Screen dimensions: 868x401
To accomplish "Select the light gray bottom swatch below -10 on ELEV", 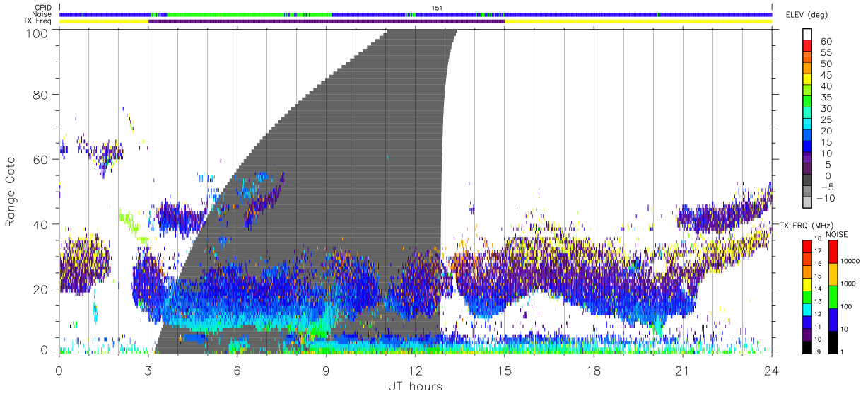I will 807,204.
